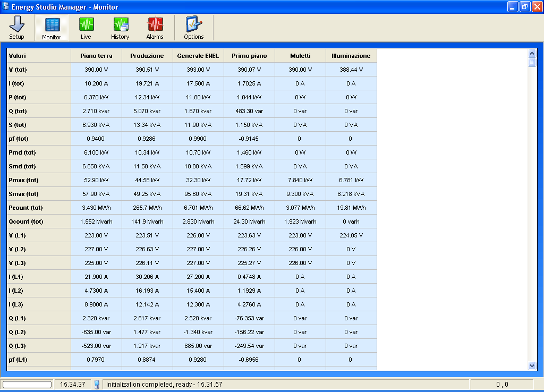Click the Muletti Pcount value cell
Image resolution: width=544 pixels, height=392 pixels.
[x=300, y=208]
